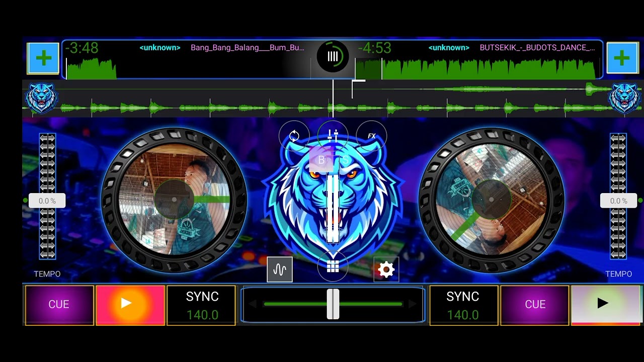Viewport: 644px width, 362px height.
Task: Click the left tempo slider 0.0% handle
Action: (47, 201)
